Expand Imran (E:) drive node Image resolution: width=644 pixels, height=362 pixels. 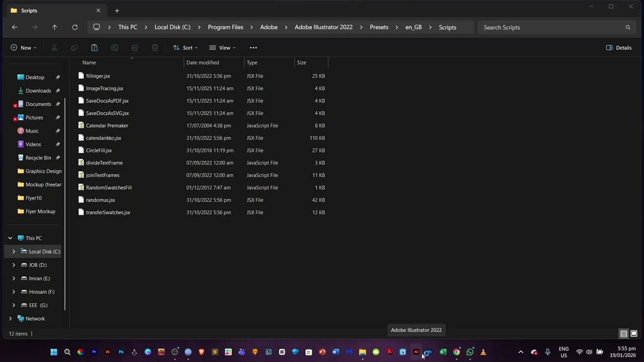point(14,279)
